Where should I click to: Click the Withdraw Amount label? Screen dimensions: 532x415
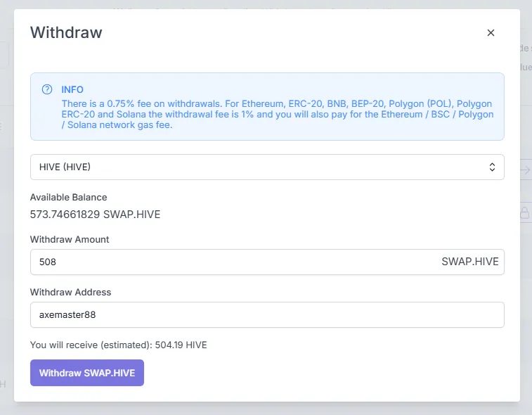pos(70,239)
